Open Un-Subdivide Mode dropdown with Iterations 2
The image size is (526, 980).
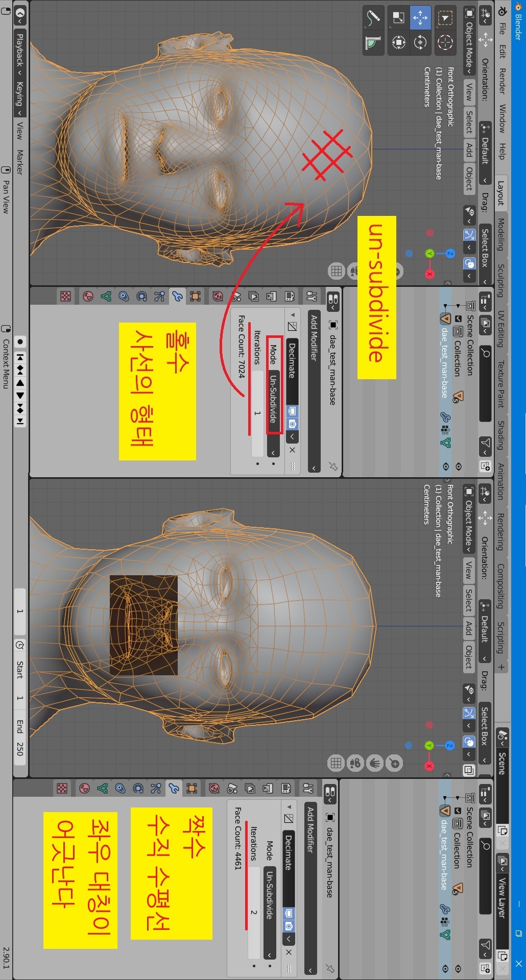click(x=270, y=912)
